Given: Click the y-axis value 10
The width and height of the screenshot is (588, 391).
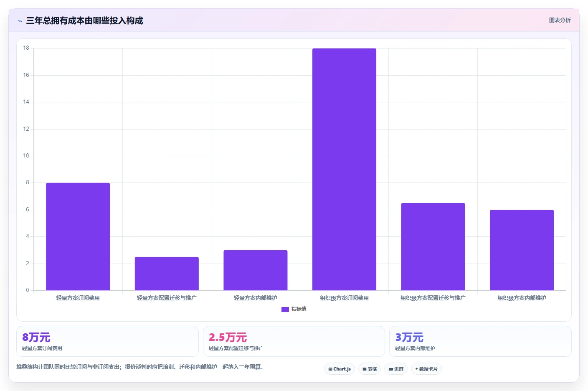Looking at the screenshot, I should [26, 156].
